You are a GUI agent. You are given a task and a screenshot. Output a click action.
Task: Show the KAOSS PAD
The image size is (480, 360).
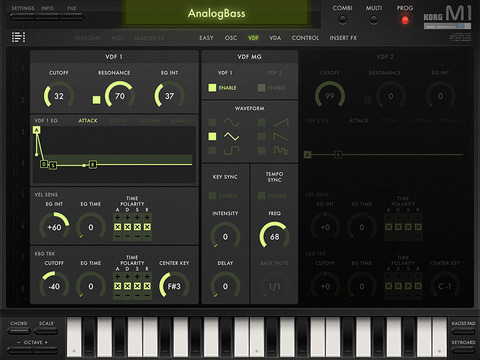[463, 331]
